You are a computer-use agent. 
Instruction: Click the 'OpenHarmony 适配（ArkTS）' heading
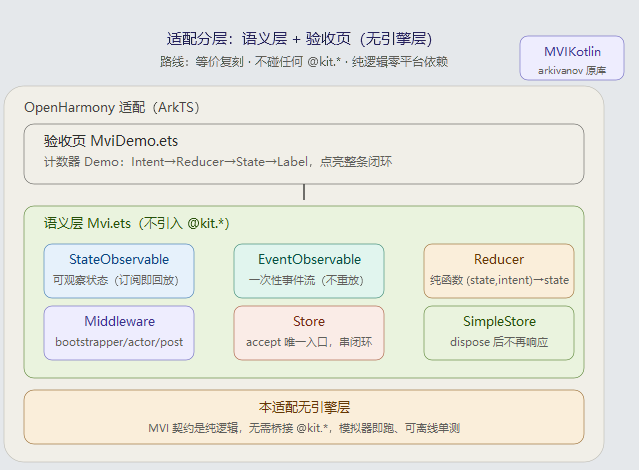[x=112, y=107]
